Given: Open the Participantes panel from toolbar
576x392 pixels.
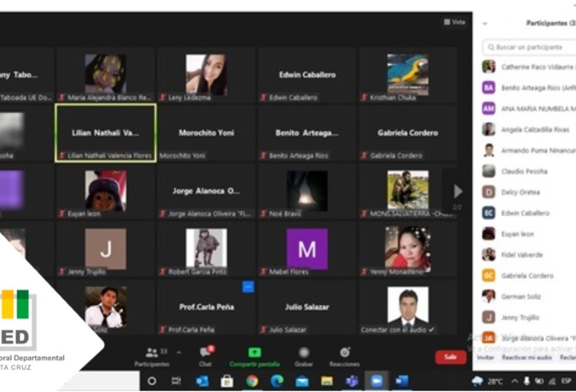Looking at the screenshot, I should (x=152, y=353).
